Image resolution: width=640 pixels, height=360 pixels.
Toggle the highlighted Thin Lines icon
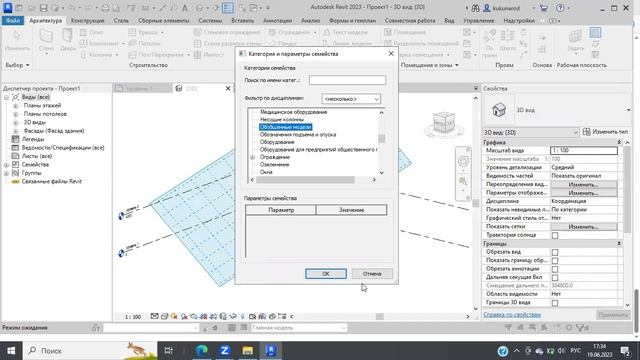228,8
